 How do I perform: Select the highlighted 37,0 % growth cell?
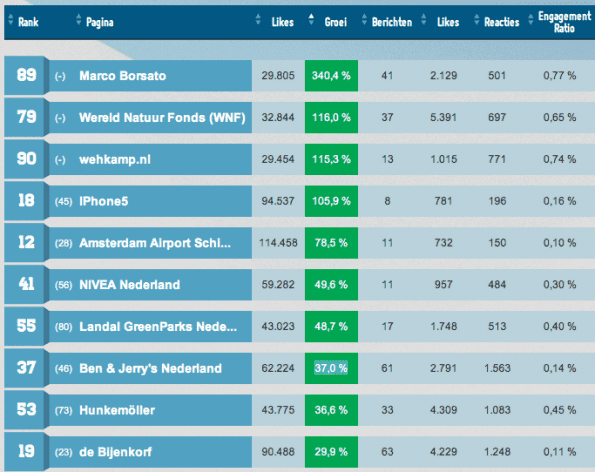point(331,368)
